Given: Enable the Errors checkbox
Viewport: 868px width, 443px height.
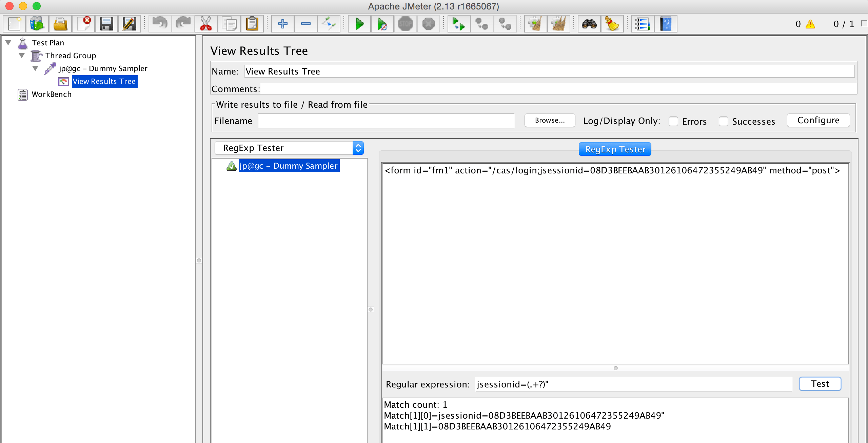Looking at the screenshot, I should coord(673,121).
